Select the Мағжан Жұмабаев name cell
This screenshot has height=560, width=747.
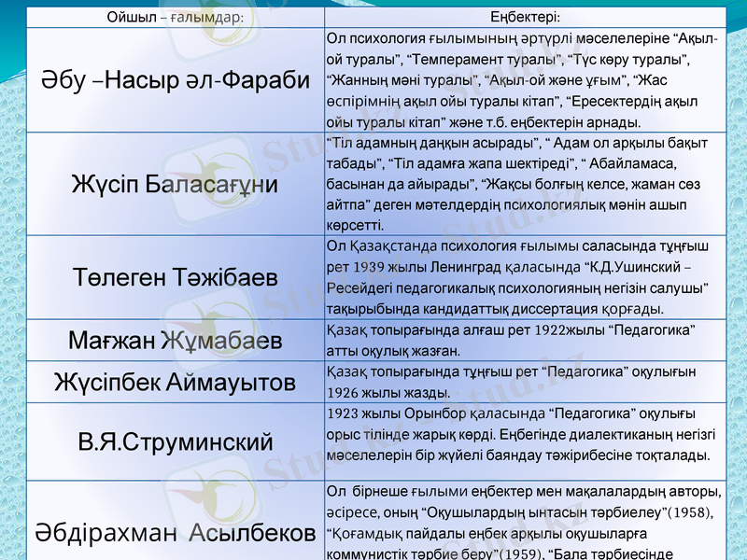(x=176, y=342)
